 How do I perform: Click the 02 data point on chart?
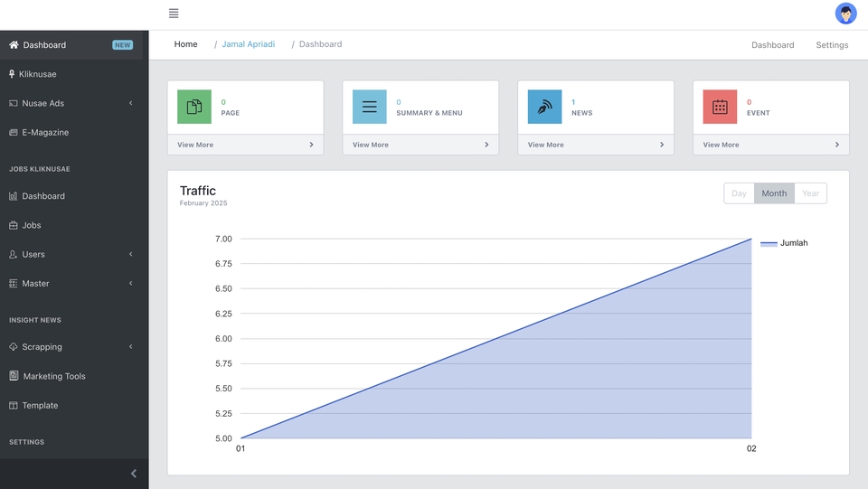pyautogui.click(x=751, y=239)
